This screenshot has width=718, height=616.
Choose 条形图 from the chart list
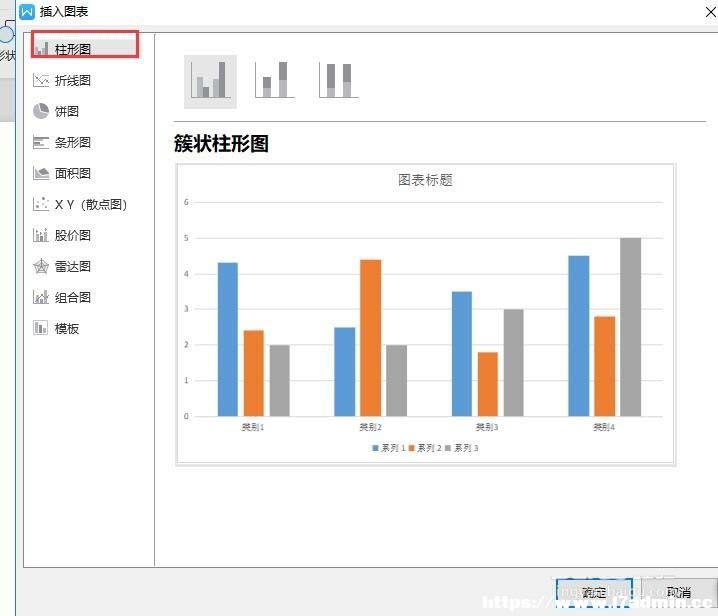point(72,142)
